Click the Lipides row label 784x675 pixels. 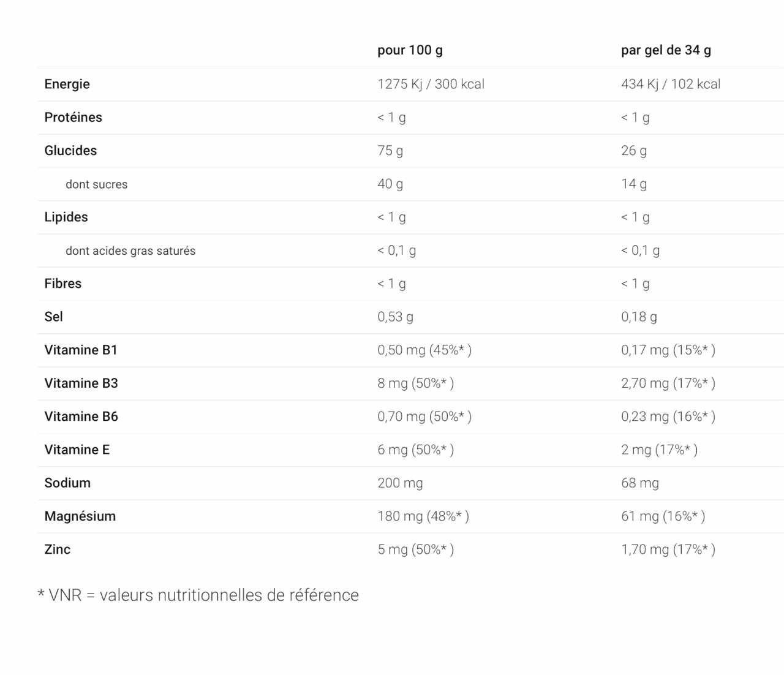tap(66, 217)
